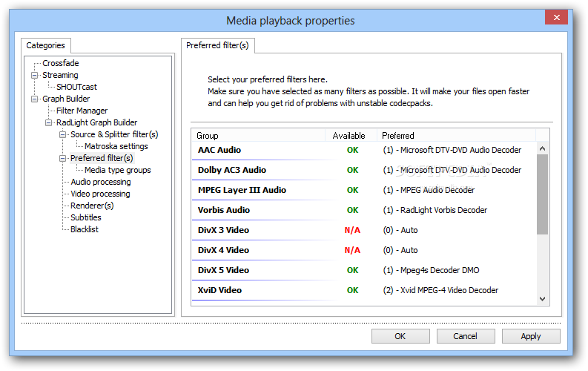The height and width of the screenshot is (371, 588).
Task: Click the scroll down arrow of filter list
Action: coord(542,299)
